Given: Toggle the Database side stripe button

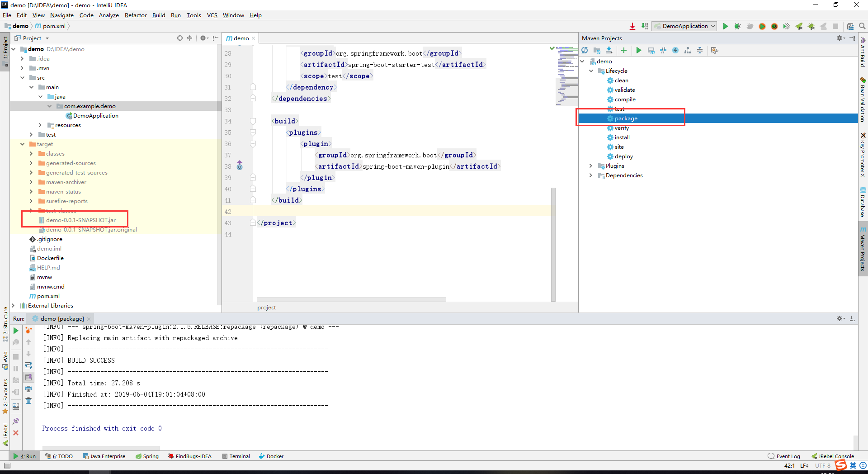Looking at the screenshot, I should [x=863, y=202].
